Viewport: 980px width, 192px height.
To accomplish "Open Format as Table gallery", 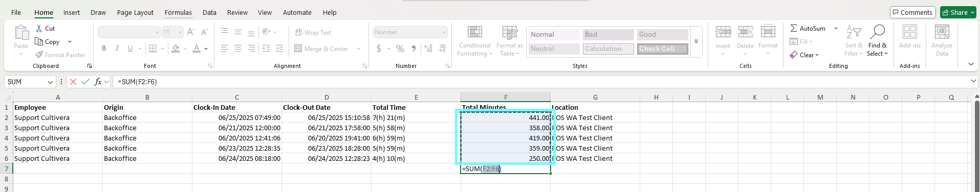I will pos(509,41).
